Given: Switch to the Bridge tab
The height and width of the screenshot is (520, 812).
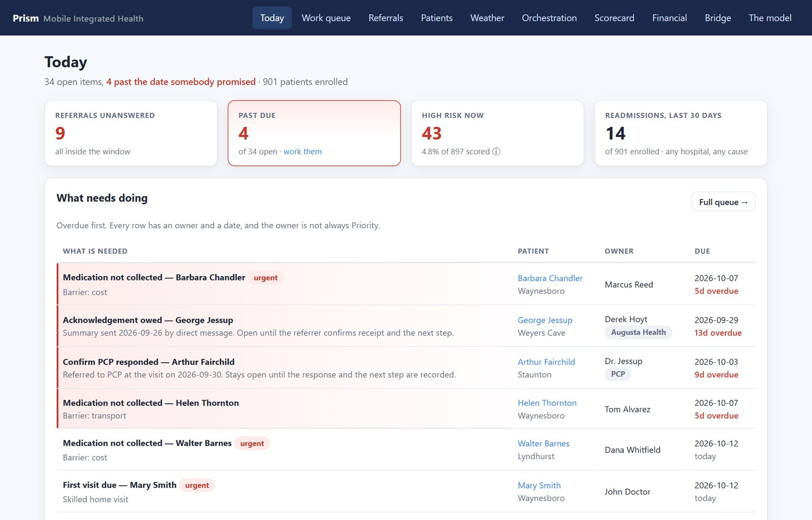Looking at the screenshot, I should [718, 18].
